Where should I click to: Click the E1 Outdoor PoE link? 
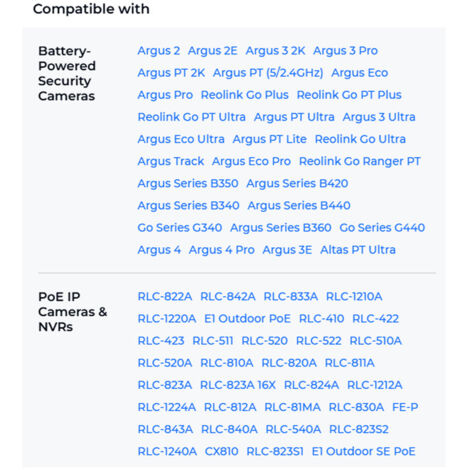pos(247,319)
